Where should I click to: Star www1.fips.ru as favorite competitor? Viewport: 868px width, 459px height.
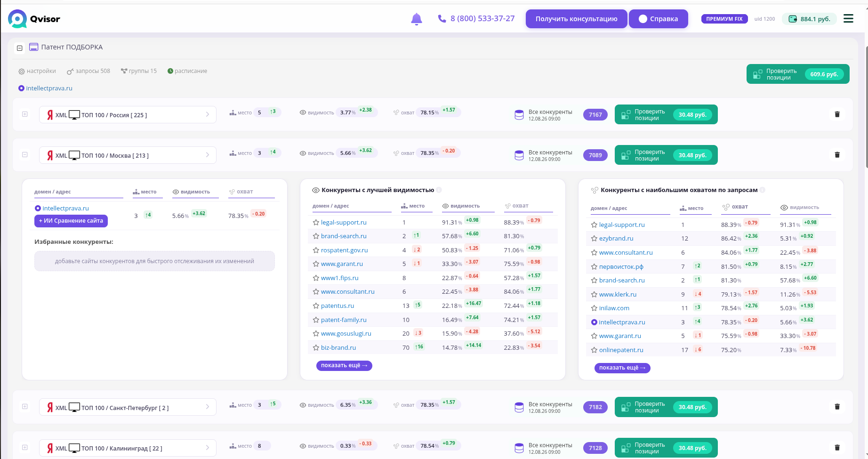[316, 278]
